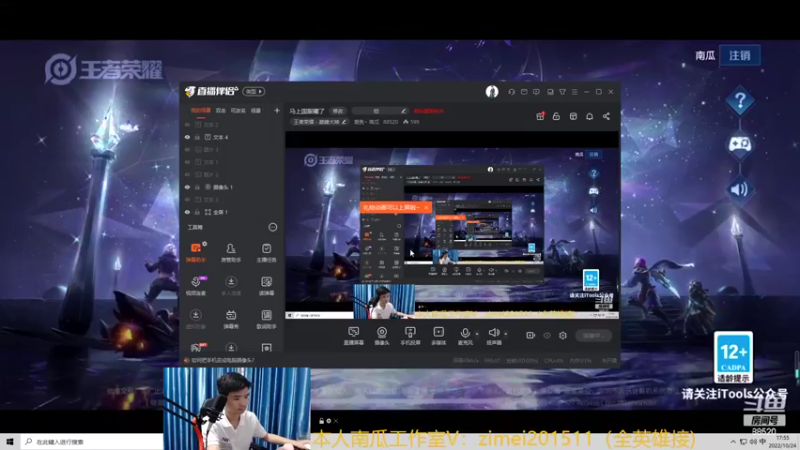Expand the 麦克风 microphone dropdown arrow

(x=477, y=334)
